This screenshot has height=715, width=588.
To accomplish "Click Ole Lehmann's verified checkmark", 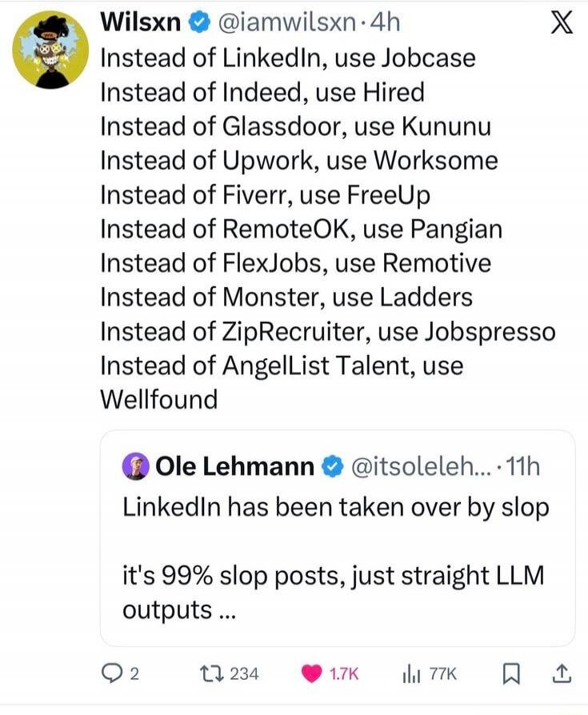I will pyautogui.click(x=330, y=465).
